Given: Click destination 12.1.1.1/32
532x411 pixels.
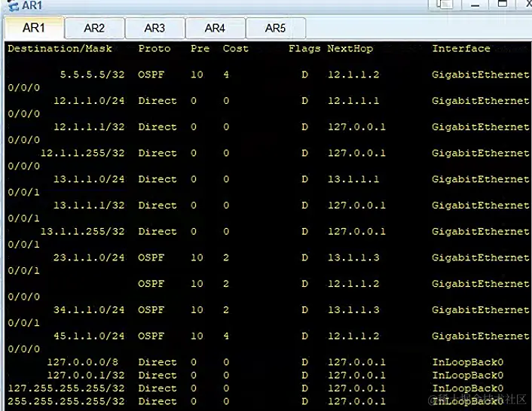Looking at the screenshot, I should (89, 126).
